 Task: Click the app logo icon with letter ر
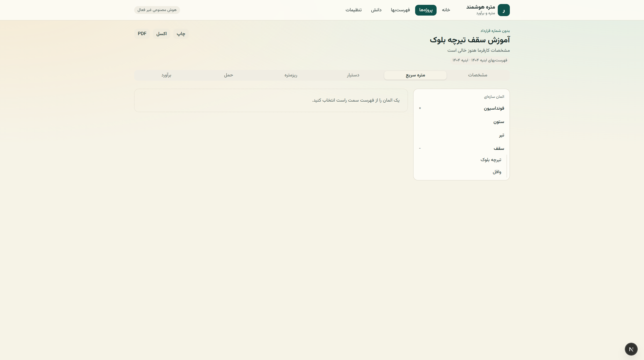504,10
